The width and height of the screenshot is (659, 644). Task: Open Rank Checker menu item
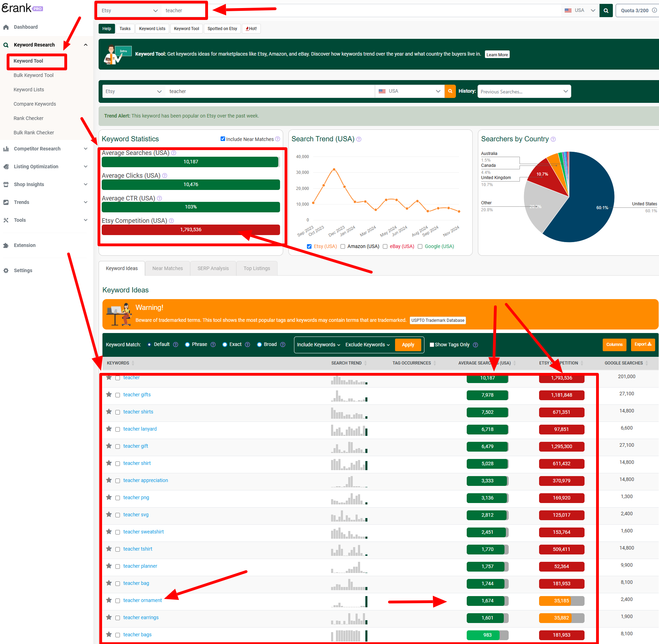point(28,118)
